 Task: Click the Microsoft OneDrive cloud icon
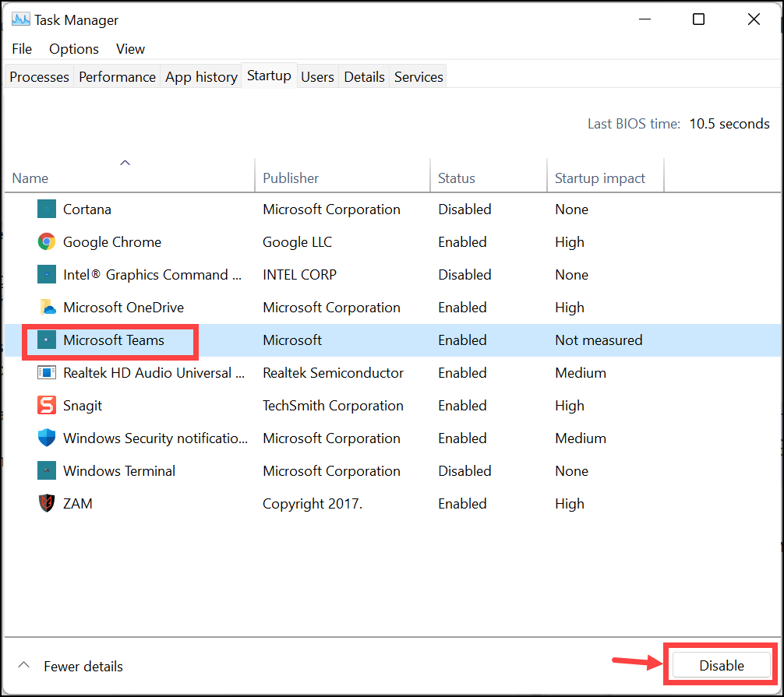pos(47,308)
